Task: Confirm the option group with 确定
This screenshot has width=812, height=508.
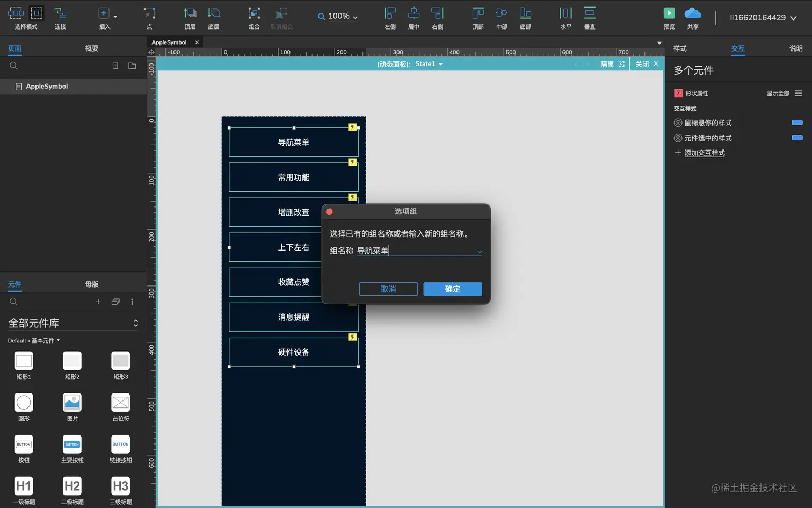Action: [x=453, y=289]
